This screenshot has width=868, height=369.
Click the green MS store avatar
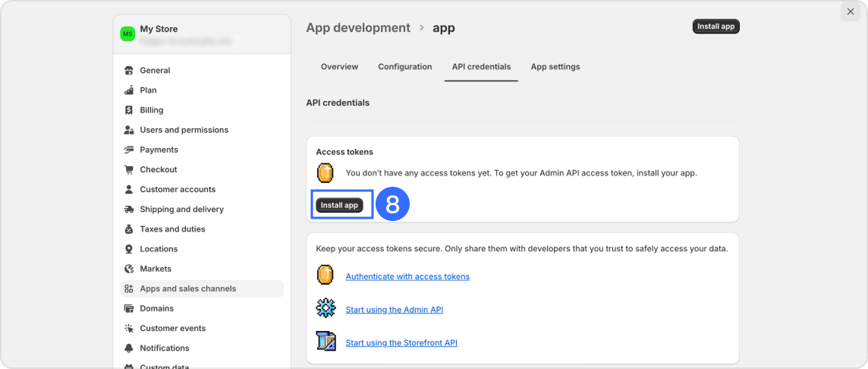127,34
